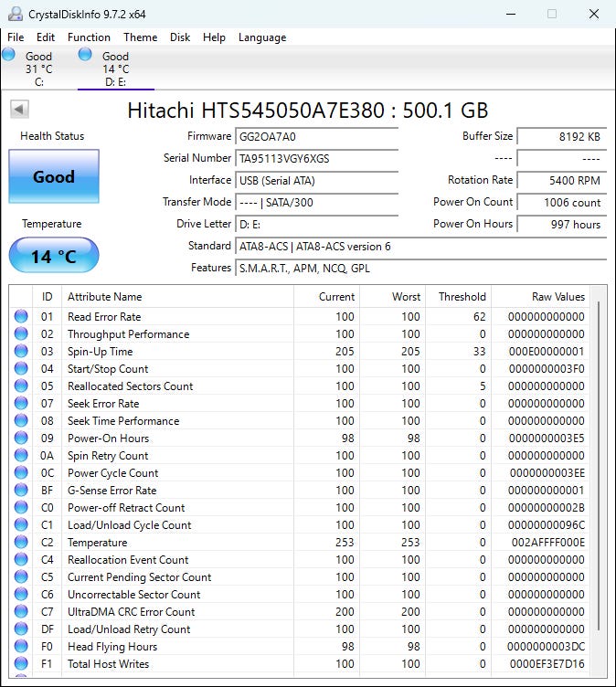This screenshot has width=616, height=687.
Task: Click the previous disk arrow button
Action: click(19, 110)
